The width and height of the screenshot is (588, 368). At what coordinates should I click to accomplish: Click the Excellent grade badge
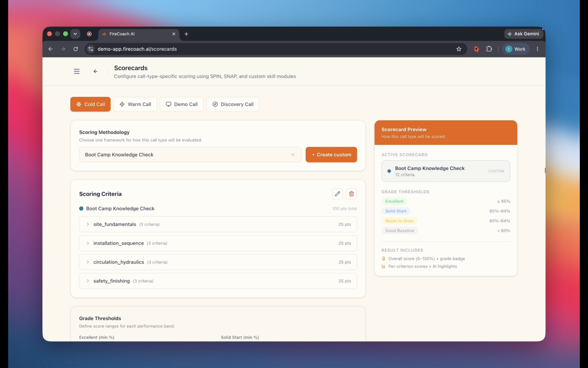394,201
